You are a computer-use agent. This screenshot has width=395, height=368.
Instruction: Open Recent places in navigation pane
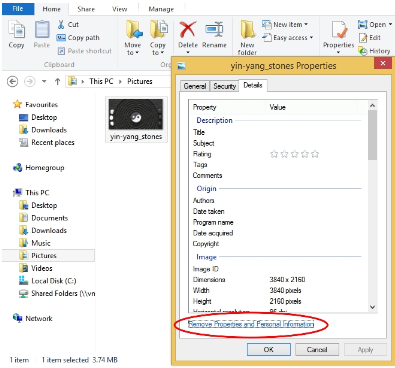[x=47, y=143]
